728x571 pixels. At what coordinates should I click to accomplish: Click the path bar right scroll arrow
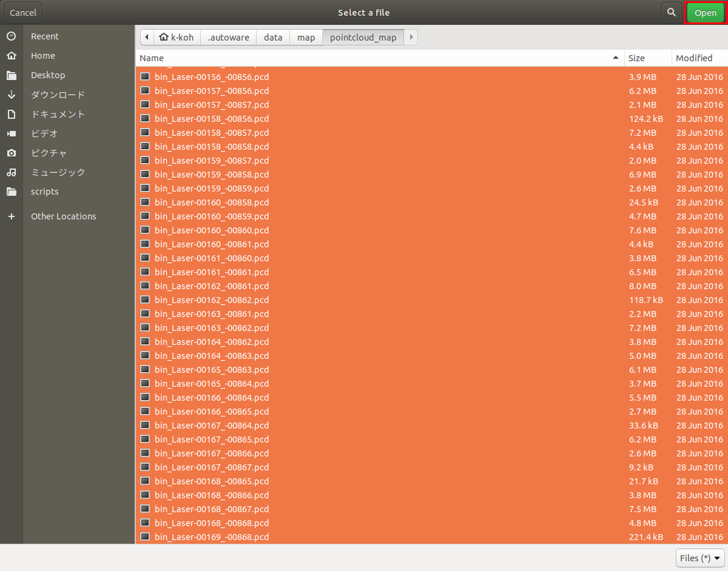(411, 37)
